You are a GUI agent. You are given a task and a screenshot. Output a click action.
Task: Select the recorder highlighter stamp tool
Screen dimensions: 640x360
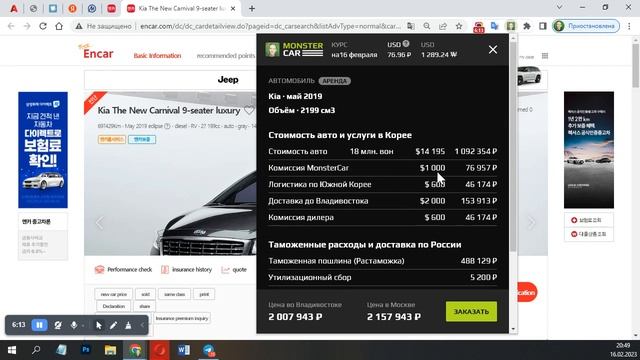click(128, 325)
